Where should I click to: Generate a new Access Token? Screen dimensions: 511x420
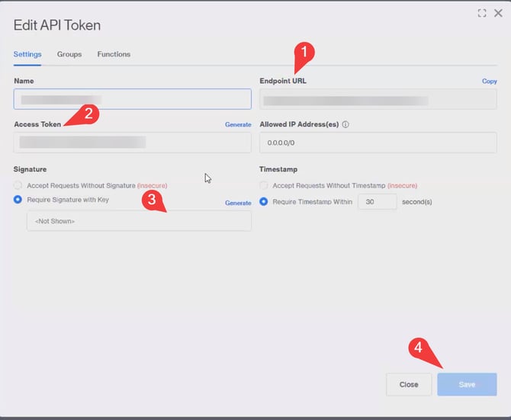pos(238,124)
